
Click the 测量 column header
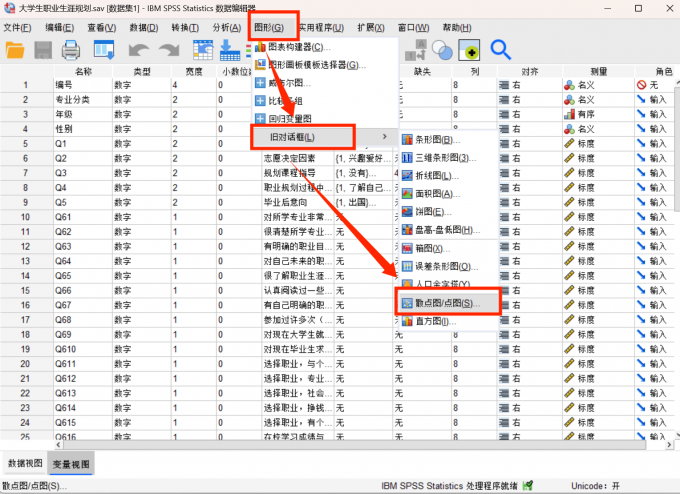[x=598, y=72]
